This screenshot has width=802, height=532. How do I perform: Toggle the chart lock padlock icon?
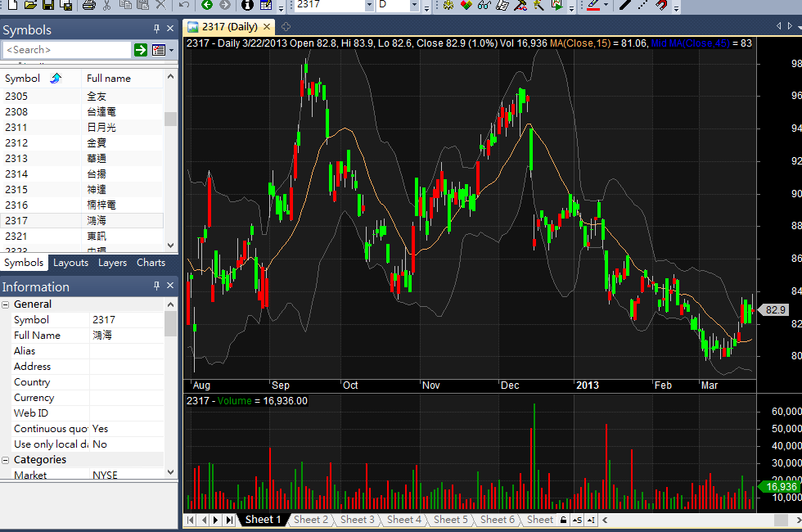[563, 520]
